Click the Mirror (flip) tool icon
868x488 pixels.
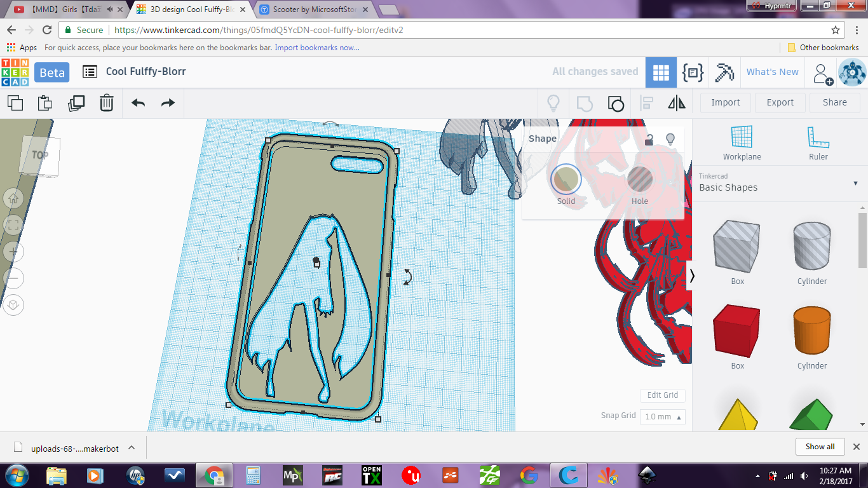click(677, 103)
